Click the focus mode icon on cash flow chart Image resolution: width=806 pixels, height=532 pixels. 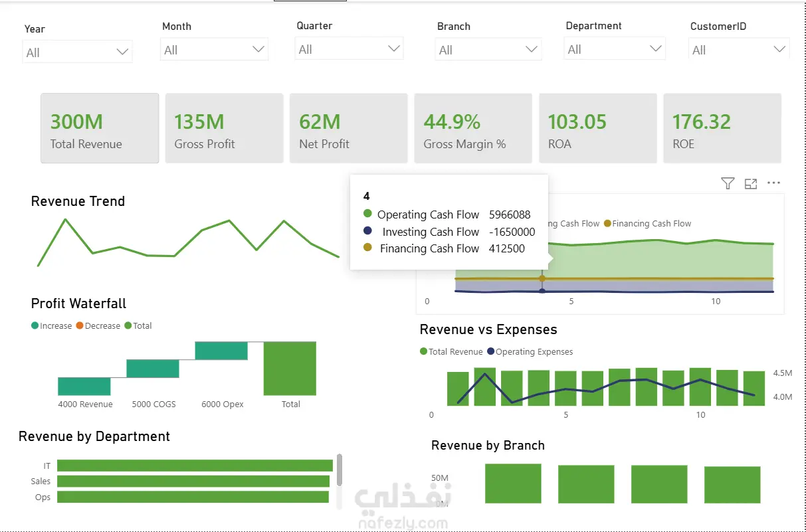(751, 184)
